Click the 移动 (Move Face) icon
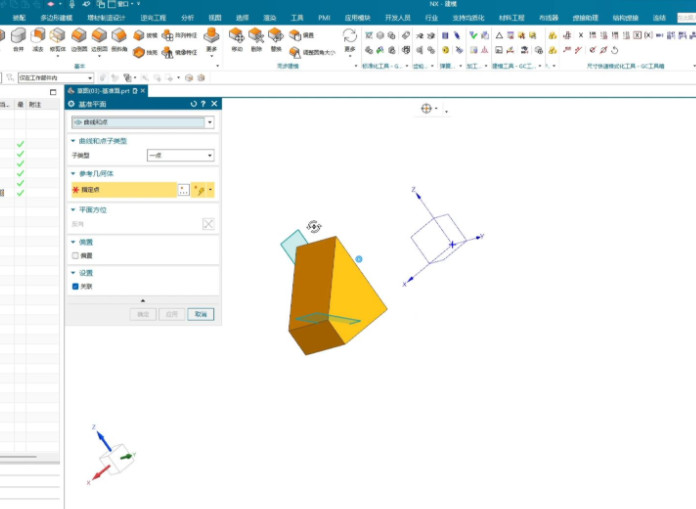696x509 pixels. point(237,35)
